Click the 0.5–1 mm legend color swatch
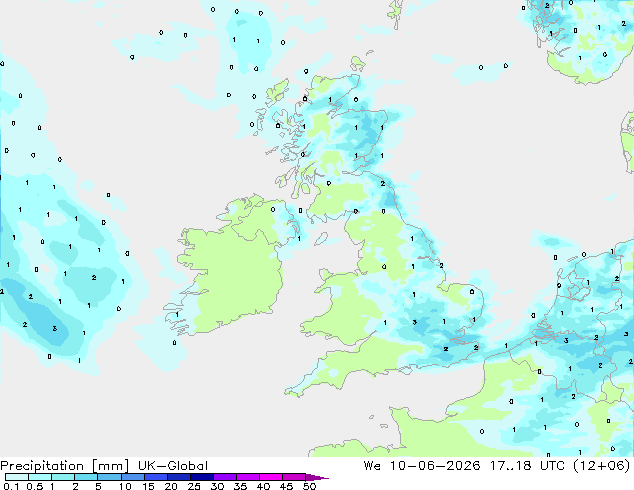The image size is (634, 490). [x=40, y=477]
